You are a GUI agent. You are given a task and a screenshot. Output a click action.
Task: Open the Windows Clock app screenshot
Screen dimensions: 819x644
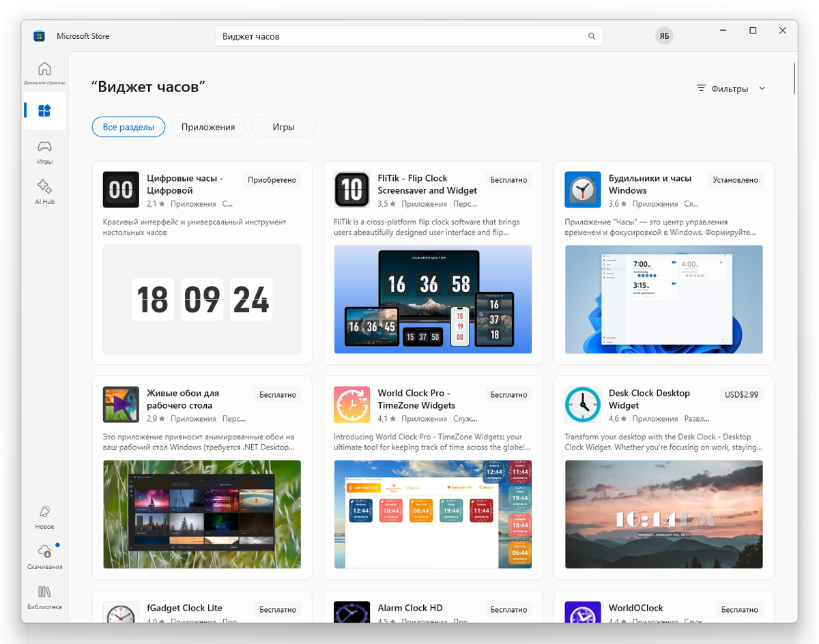(x=664, y=299)
